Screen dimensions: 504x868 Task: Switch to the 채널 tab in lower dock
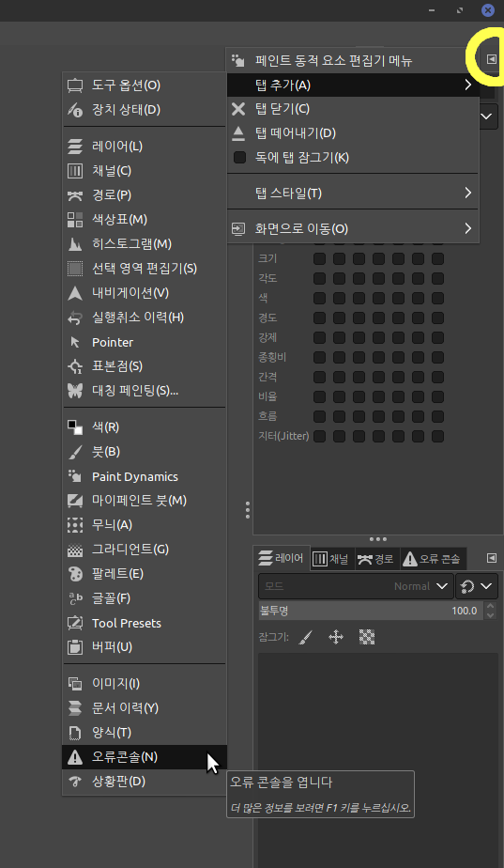(330, 559)
